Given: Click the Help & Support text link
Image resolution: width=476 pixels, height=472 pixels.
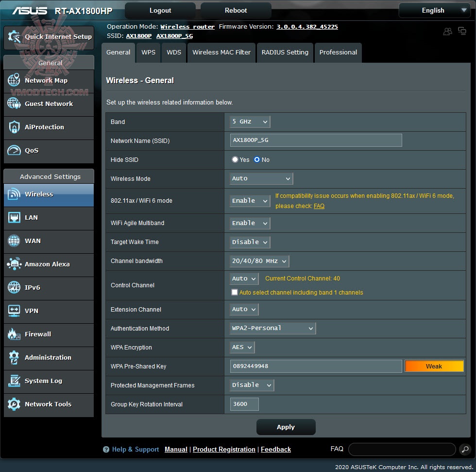Looking at the screenshot, I should 136,449.
